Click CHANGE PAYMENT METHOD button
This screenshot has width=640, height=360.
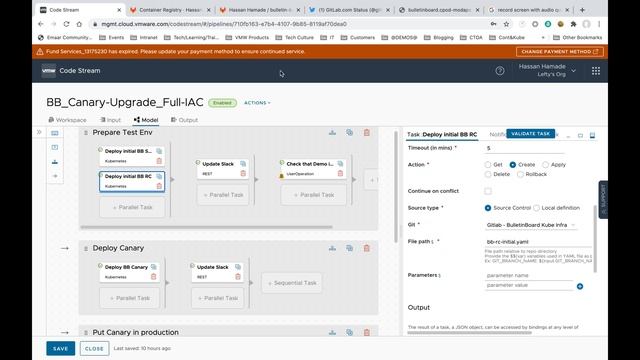[x=559, y=52]
